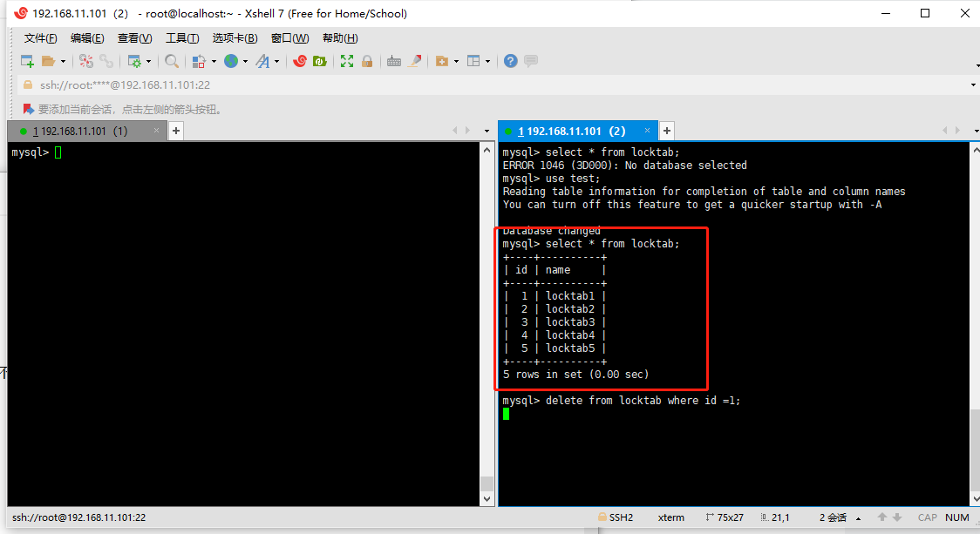The width and height of the screenshot is (980, 534).
Task: Open the 编辑(E) menu
Action: (87, 38)
